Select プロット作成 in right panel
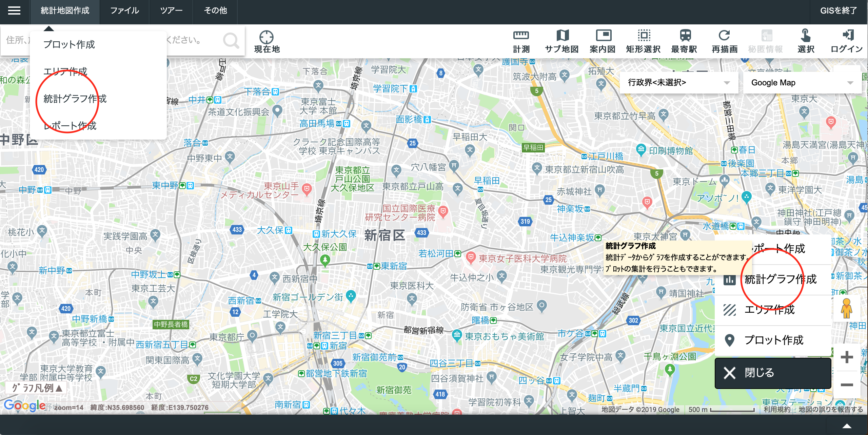This screenshot has width=868, height=435. [773, 340]
